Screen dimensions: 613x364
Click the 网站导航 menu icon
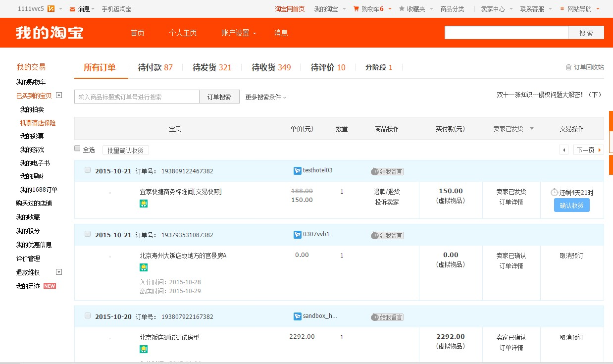click(x=562, y=9)
